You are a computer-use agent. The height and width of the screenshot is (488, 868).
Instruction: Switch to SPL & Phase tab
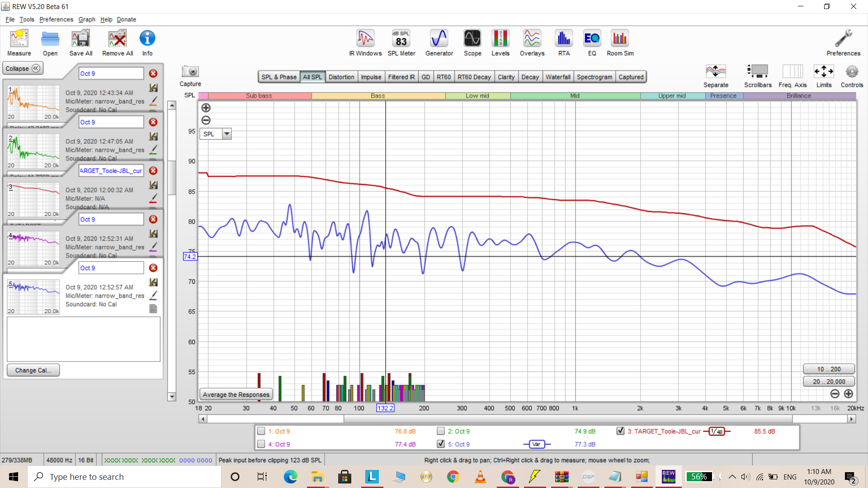pyautogui.click(x=279, y=77)
